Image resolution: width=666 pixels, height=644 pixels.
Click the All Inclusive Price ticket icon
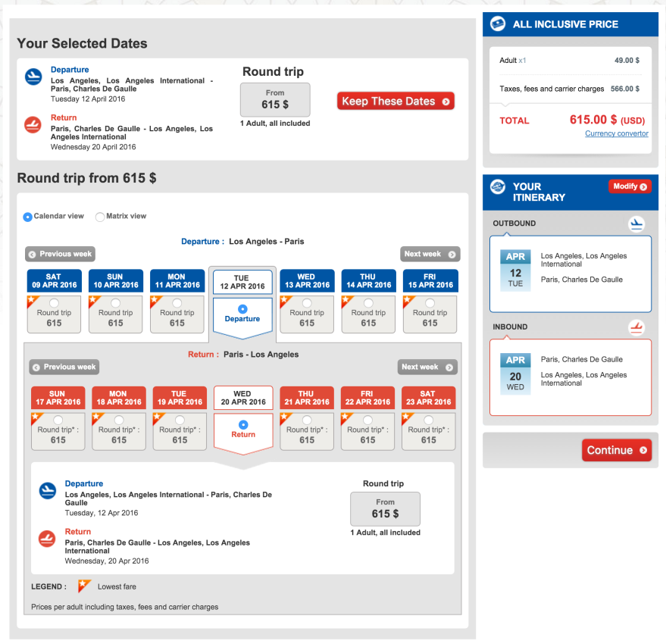click(498, 23)
